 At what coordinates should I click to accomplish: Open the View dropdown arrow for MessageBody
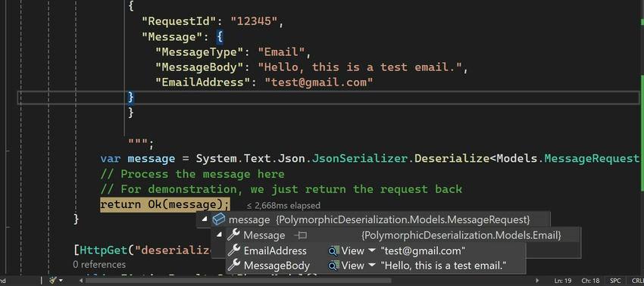(372, 266)
